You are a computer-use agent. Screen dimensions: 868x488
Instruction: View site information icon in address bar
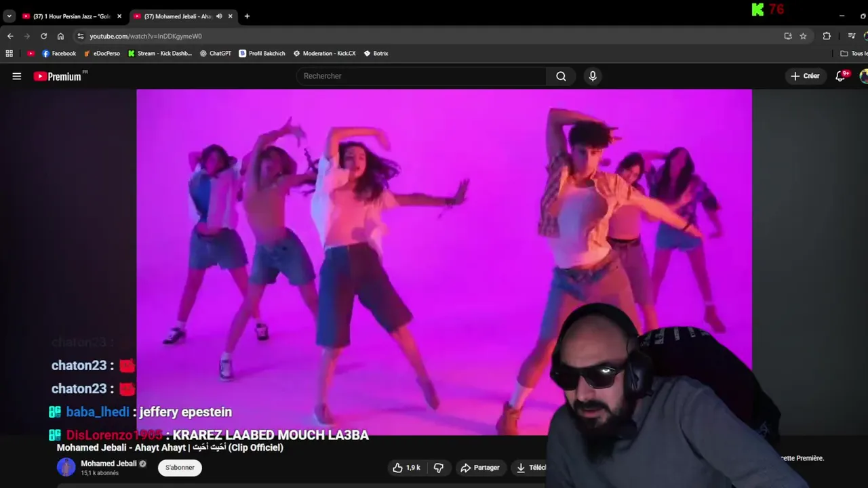point(81,36)
